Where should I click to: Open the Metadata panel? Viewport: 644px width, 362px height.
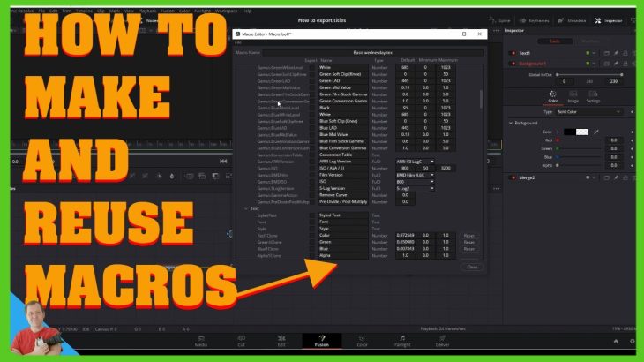pos(572,20)
